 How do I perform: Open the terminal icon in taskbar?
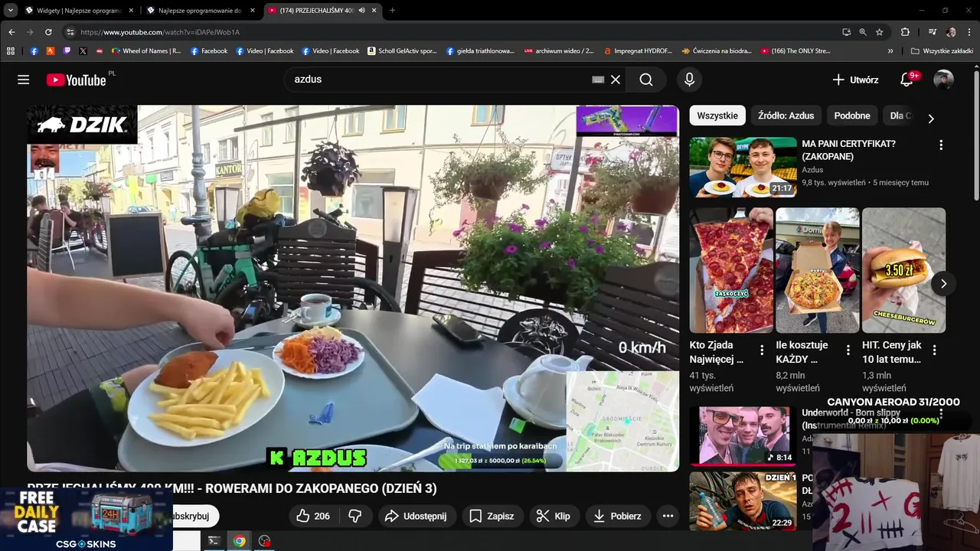click(x=214, y=541)
